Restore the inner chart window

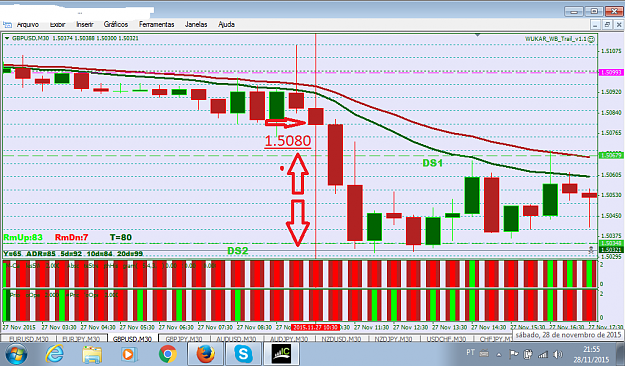(607, 25)
